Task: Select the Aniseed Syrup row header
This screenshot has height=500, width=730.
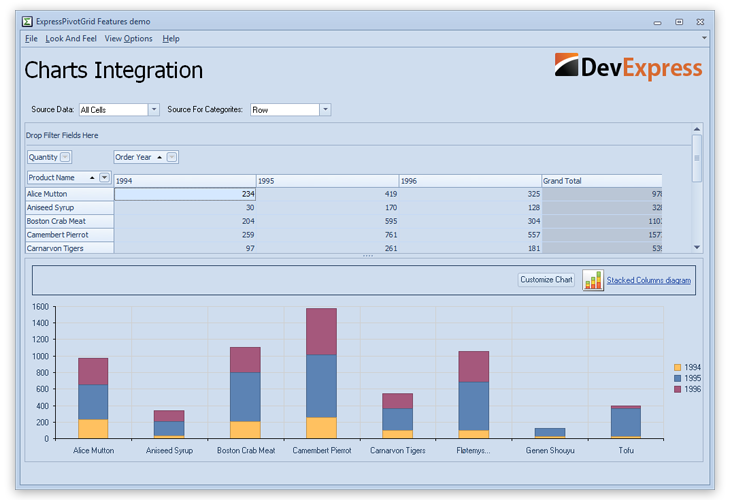Action: pyautogui.click(x=69, y=208)
